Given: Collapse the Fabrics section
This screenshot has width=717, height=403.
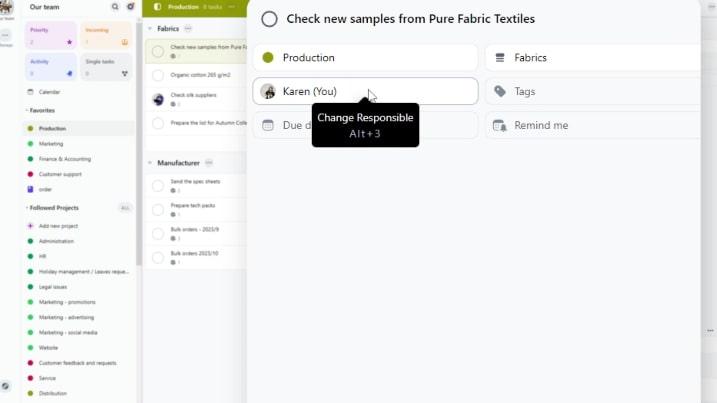Looking at the screenshot, I should (150, 29).
